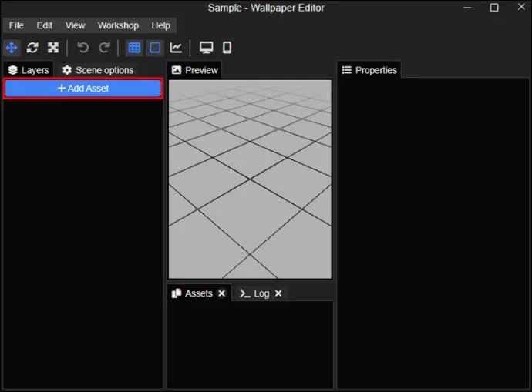Open the View menu
Image resolution: width=532 pixels, height=392 pixels.
pos(75,25)
